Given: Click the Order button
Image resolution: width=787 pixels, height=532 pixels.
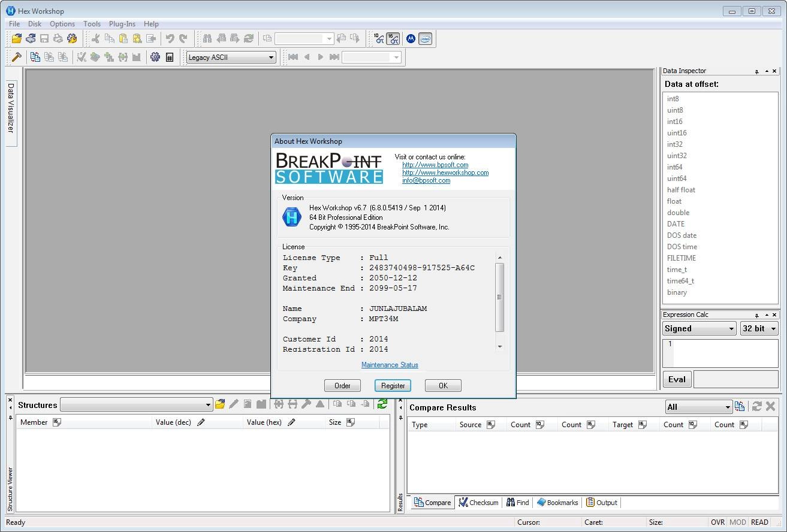Looking at the screenshot, I should [342, 386].
